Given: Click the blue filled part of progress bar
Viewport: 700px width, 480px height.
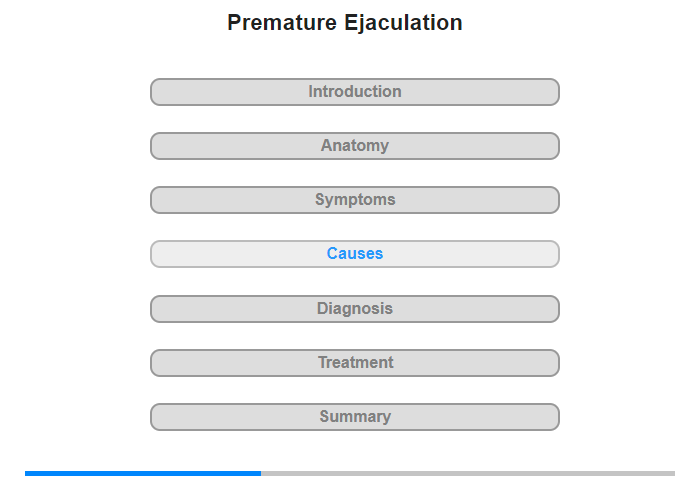Looking at the screenshot, I should pyautogui.click(x=143, y=473).
